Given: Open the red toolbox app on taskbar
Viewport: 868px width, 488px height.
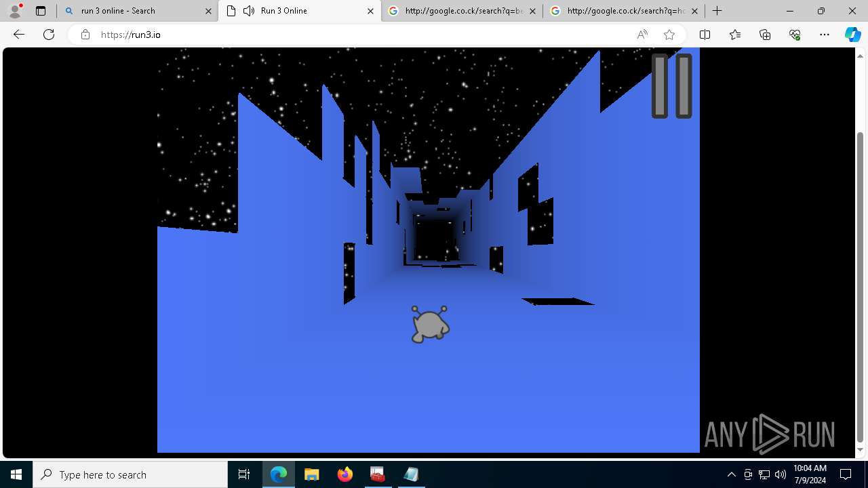Looking at the screenshot, I should [x=378, y=474].
